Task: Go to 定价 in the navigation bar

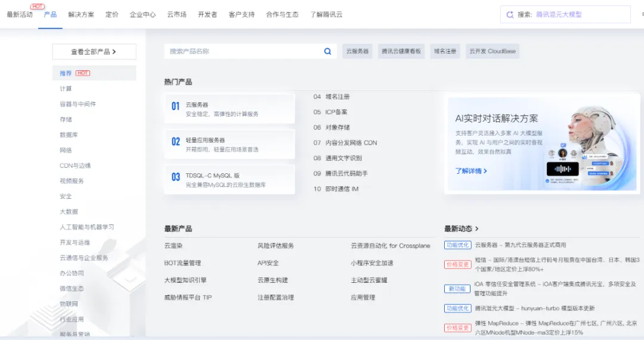Action: pyautogui.click(x=112, y=14)
